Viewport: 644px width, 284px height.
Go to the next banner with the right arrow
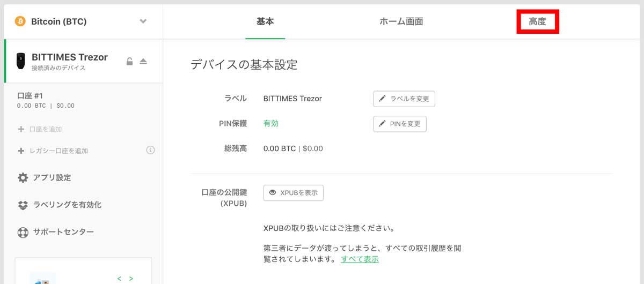coord(131,279)
